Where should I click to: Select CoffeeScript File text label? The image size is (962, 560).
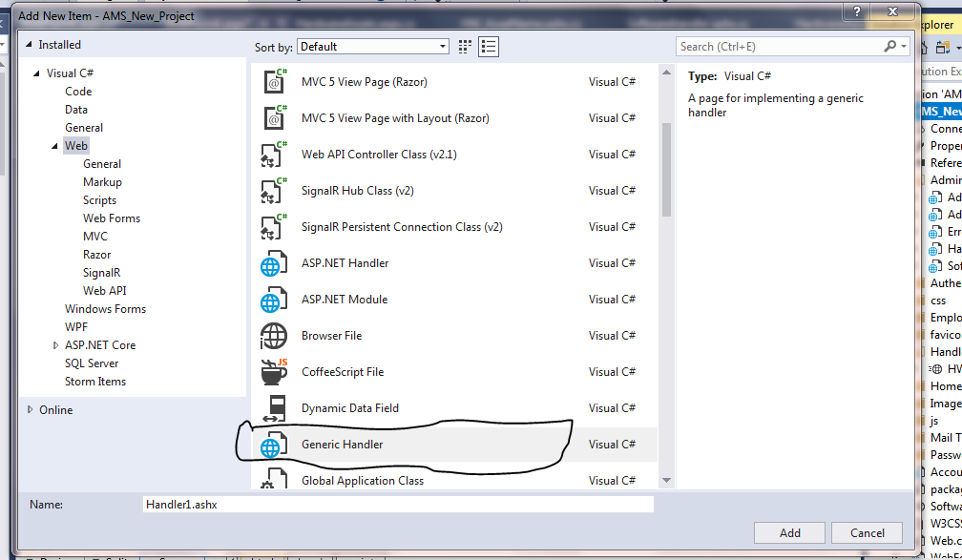[x=343, y=372]
